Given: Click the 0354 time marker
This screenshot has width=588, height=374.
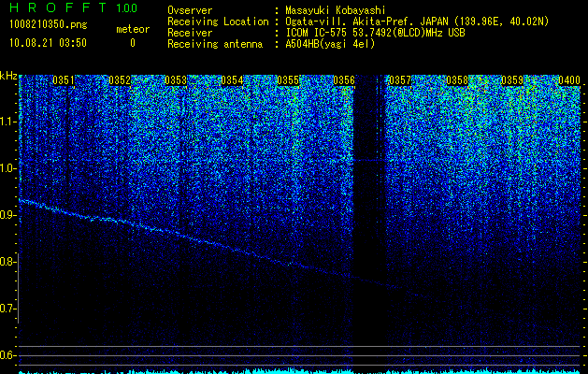Looking at the screenshot, I should coord(232,80).
